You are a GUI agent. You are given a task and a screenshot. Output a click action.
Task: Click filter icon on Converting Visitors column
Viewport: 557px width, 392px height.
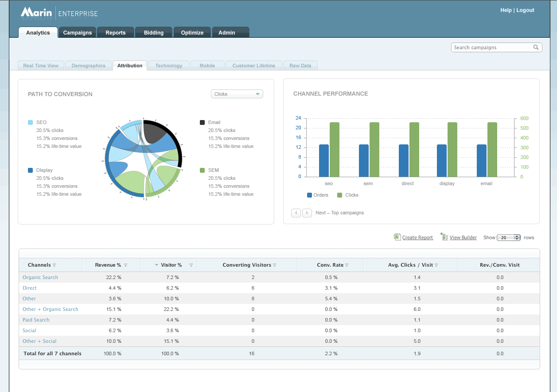tap(275, 265)
